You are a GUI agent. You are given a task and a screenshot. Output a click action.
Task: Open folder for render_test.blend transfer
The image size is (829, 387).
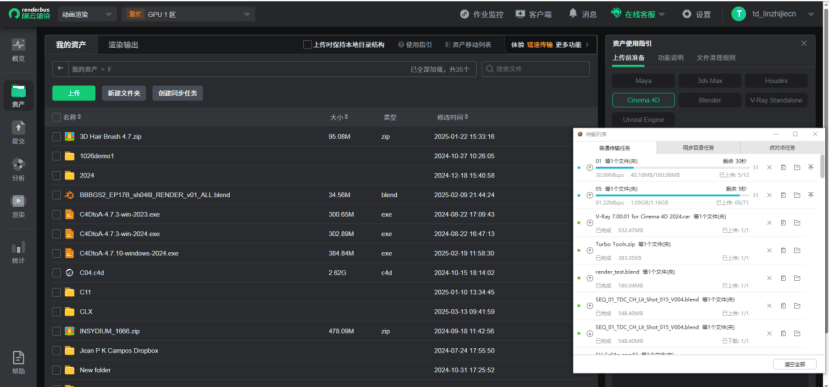(x=797, y=278)
